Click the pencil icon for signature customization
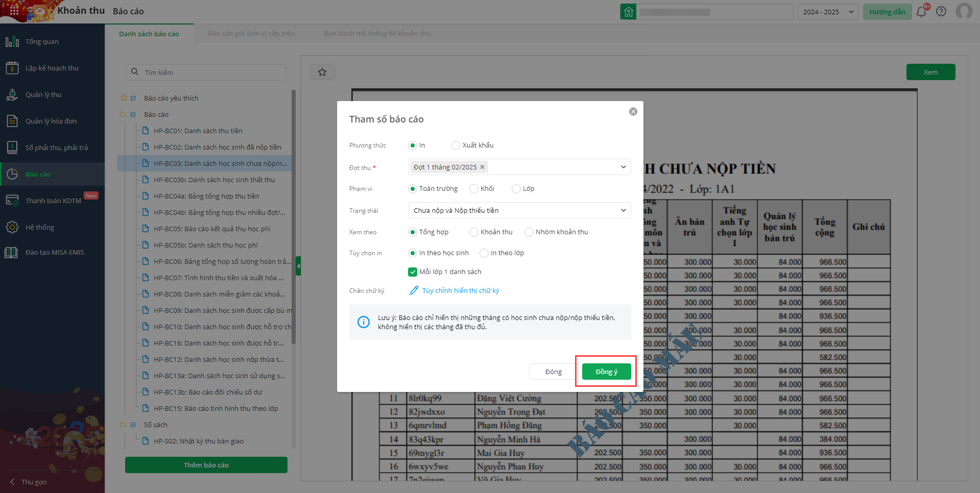This screenshot has width=980, height=493. (x=414, y=290)
